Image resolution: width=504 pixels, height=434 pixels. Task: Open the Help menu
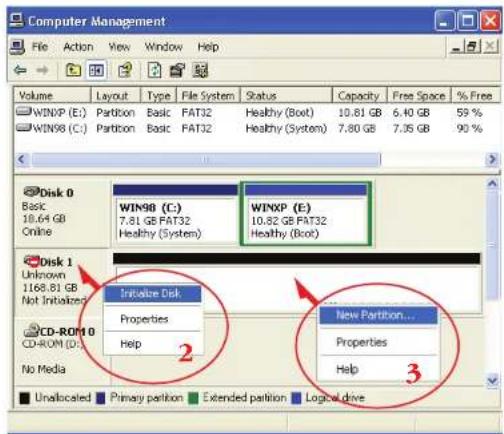[208, 47]
